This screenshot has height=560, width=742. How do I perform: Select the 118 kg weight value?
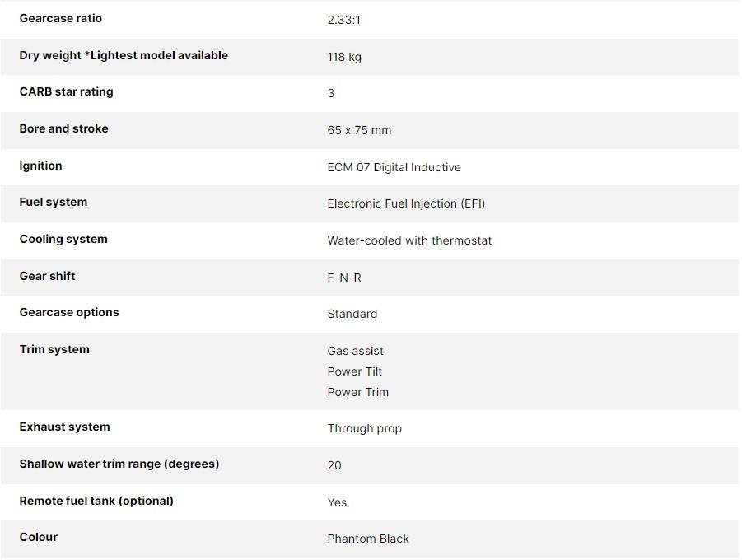point(344,57)
